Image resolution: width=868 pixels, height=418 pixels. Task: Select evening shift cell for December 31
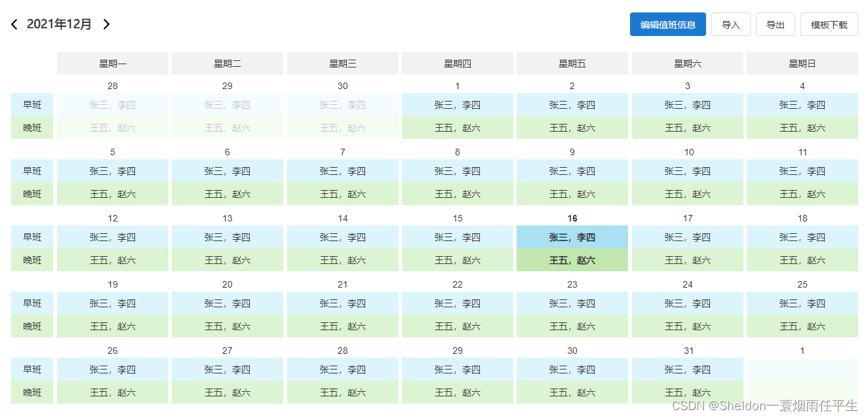click(687, 392)
